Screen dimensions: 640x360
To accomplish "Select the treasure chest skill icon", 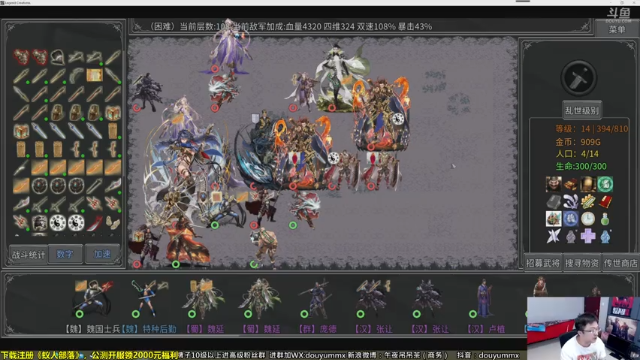I will coord(571,184).
